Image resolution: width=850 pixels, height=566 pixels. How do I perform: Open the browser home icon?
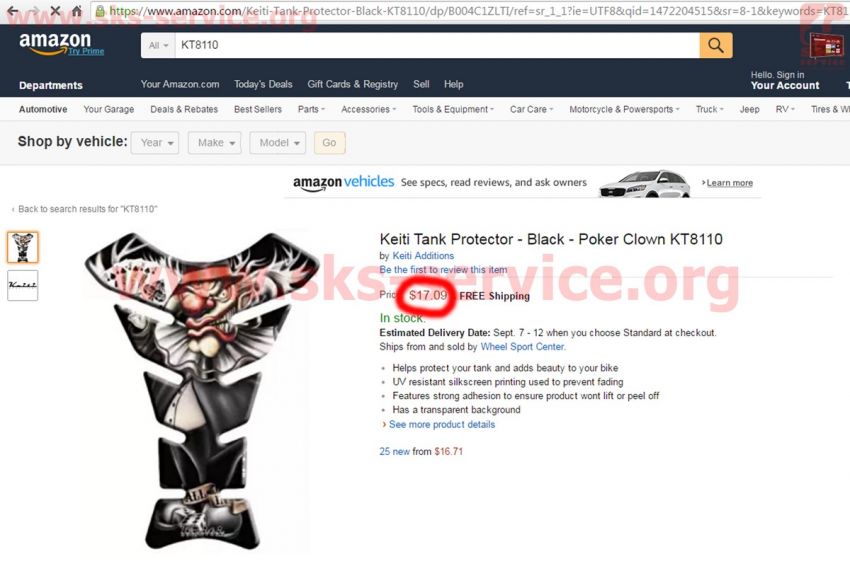[76, 10]
